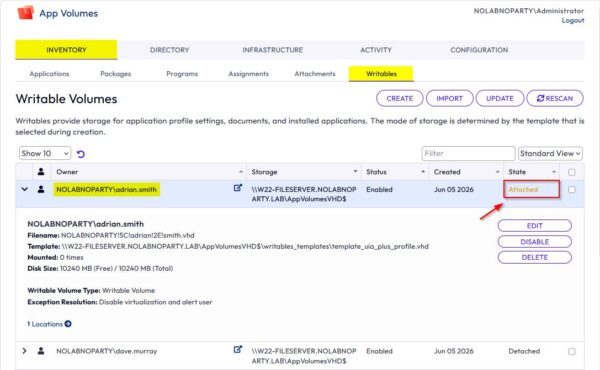Click the RESCAN button

point(555,98)
